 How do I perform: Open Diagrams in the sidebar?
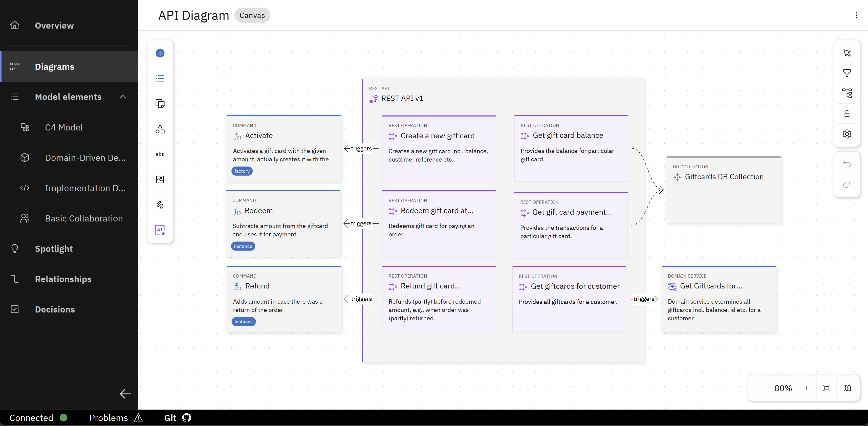click(69, 67)
